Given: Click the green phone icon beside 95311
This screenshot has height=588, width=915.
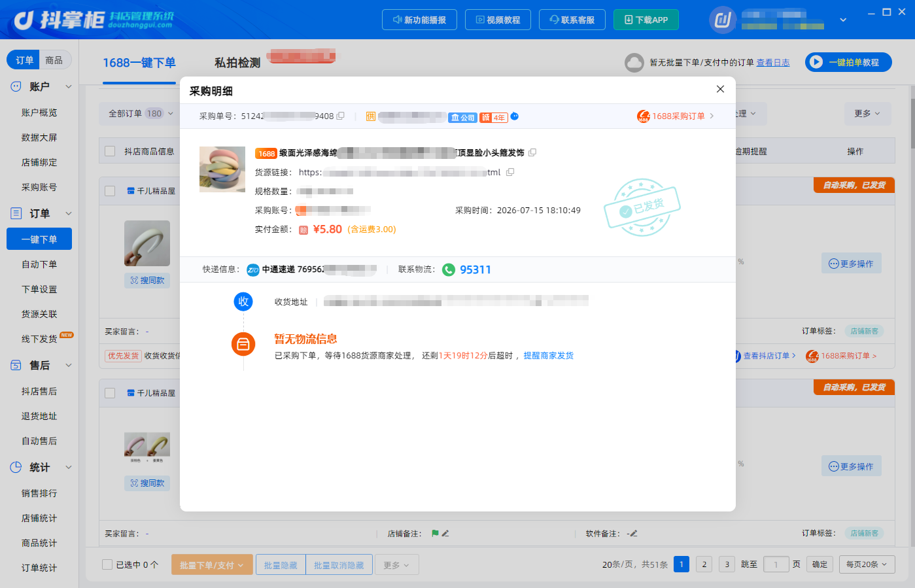Looking at the screenshot, I should tap(449, 269).
